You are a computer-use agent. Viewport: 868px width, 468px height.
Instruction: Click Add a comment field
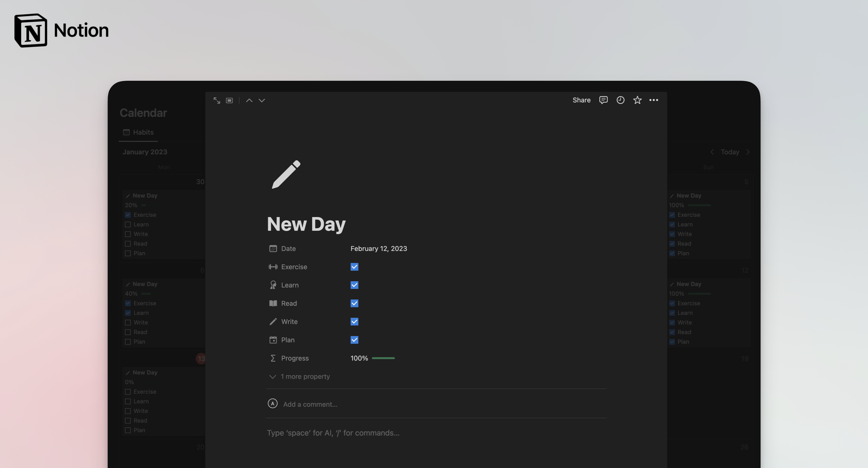click(x=310, y=404)
